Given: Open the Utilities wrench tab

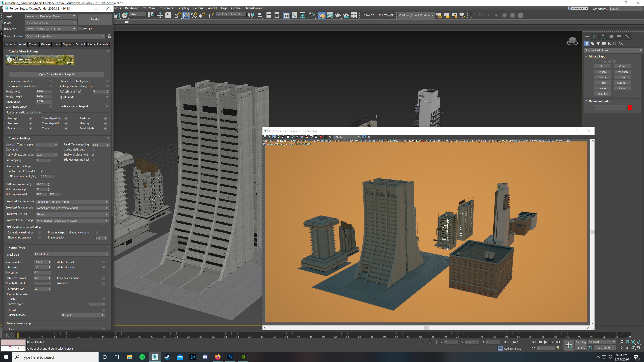Looking at the screenshot, I should [x=627, y=37].
